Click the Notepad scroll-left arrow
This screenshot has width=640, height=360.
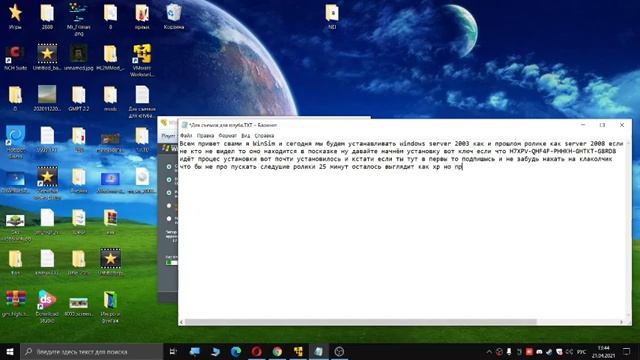[x=182, y=322]
